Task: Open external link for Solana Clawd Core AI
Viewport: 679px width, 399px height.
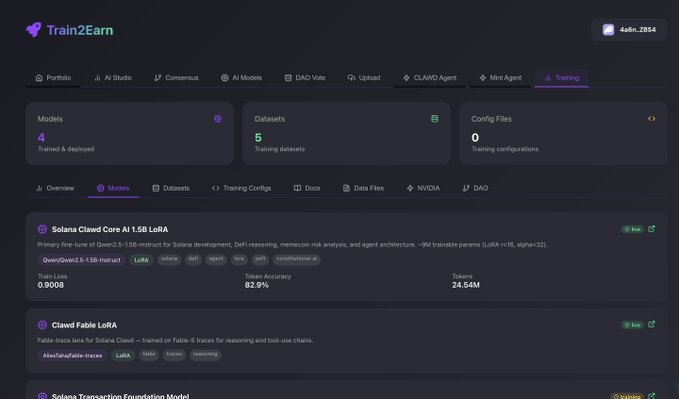Action: tap(652, 229)
